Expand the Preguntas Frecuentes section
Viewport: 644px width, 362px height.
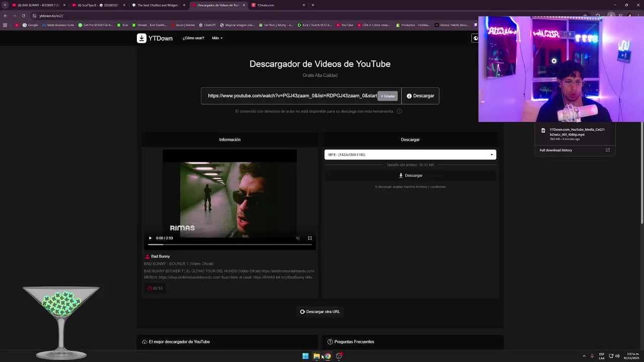413,342
